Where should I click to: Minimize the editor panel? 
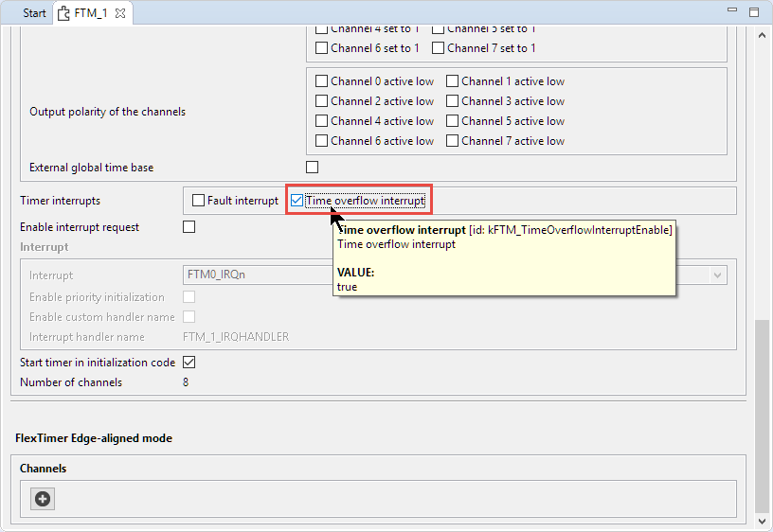point(732,13)
